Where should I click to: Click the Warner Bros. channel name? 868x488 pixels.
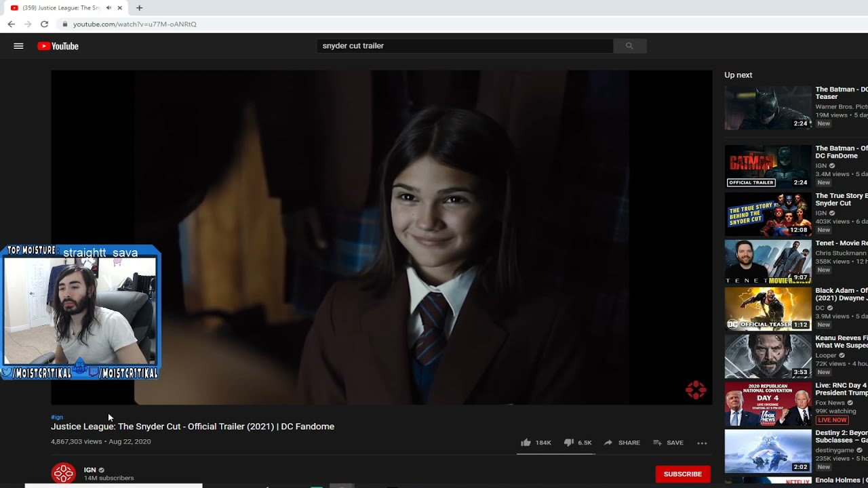[x=842, y=106]
